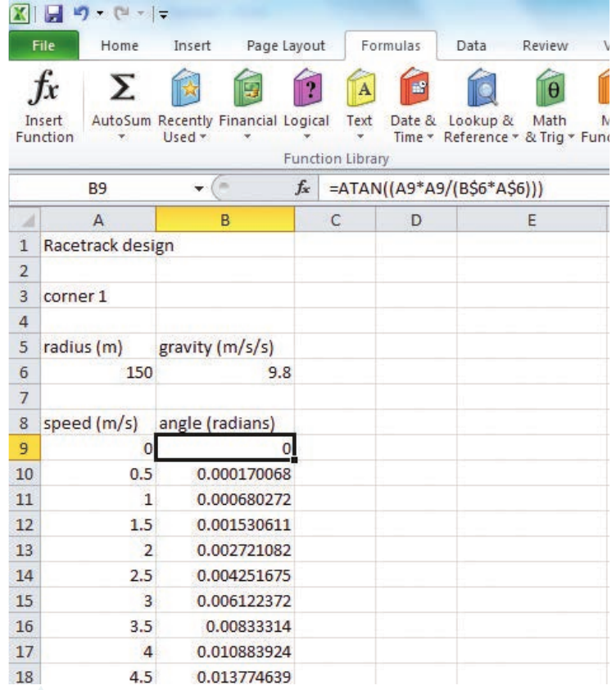Click cell with value 0.010883924
This screenshot has width=616, height=690.
pyautogui.click(x=224, y=651)
